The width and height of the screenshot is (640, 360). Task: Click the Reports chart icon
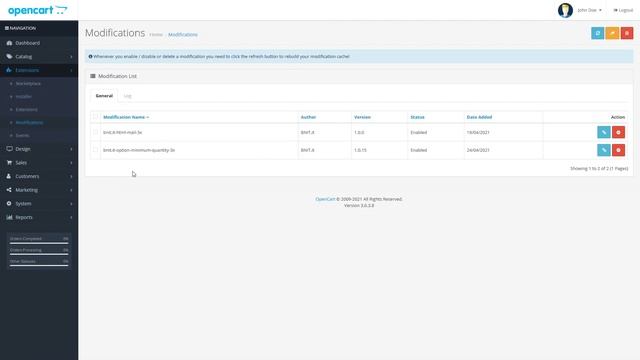tap(9, 217)
